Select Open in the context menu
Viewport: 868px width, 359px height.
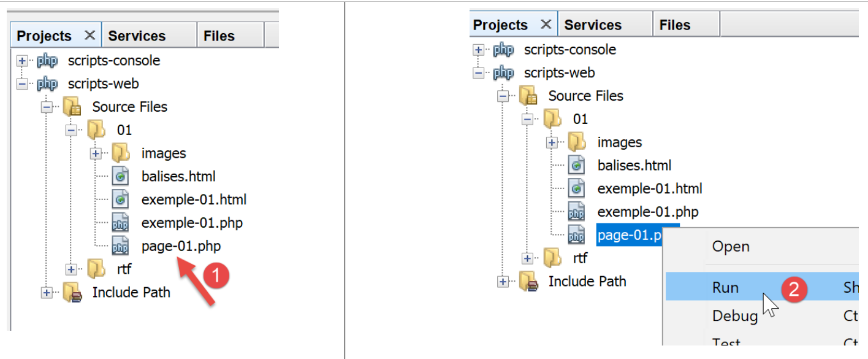[730, 247]
